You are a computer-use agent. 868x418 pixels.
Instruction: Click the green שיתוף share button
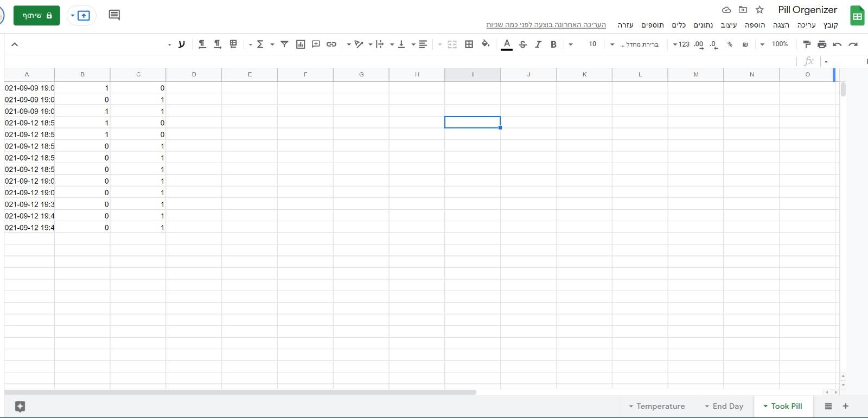(x=37, y=16)
